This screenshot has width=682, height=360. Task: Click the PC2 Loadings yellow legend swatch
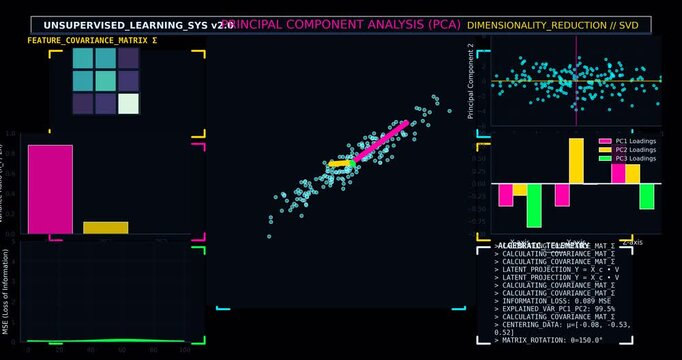point(605,150)
